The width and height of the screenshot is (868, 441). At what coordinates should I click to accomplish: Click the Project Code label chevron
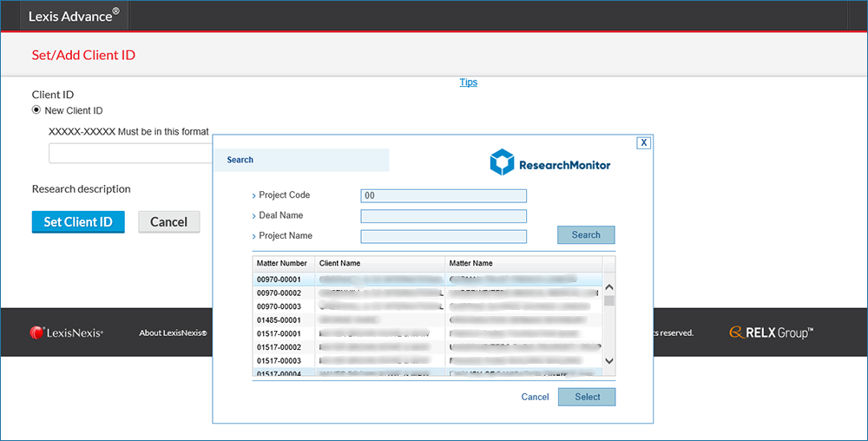[253, 196]
